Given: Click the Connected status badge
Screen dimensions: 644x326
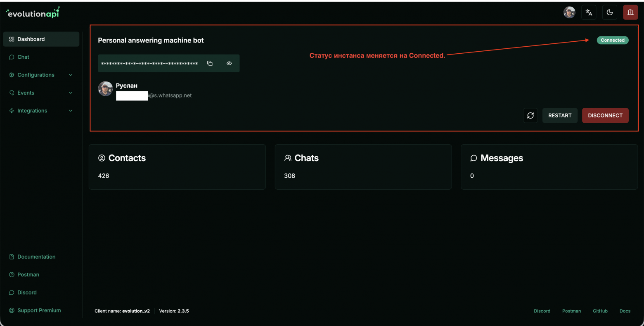Looking at the screenshot, I should click(613, 40).
